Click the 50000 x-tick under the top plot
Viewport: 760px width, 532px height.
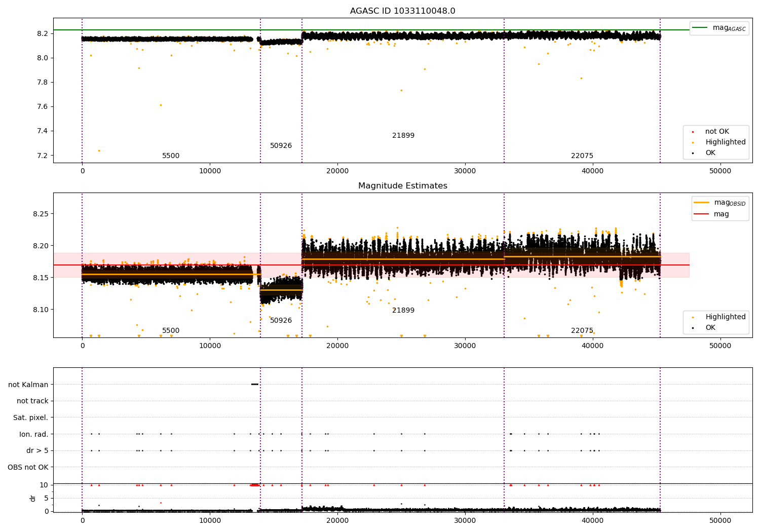click(x=720, y=171)
